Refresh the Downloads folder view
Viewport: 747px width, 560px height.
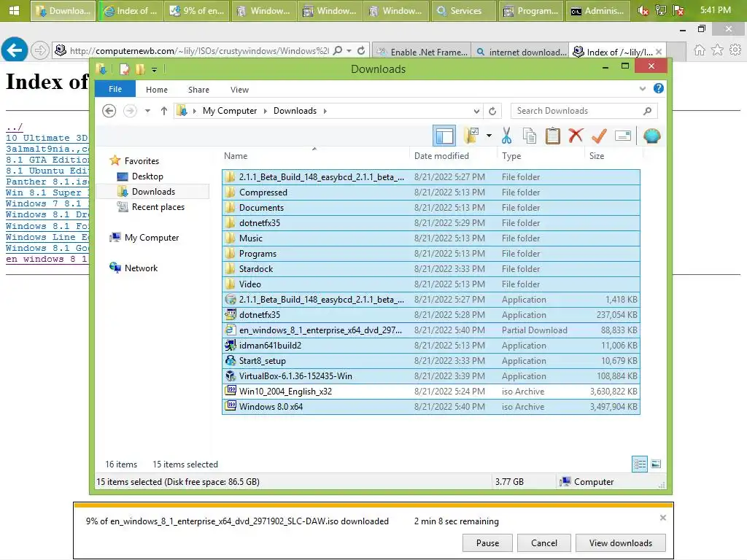492,112
